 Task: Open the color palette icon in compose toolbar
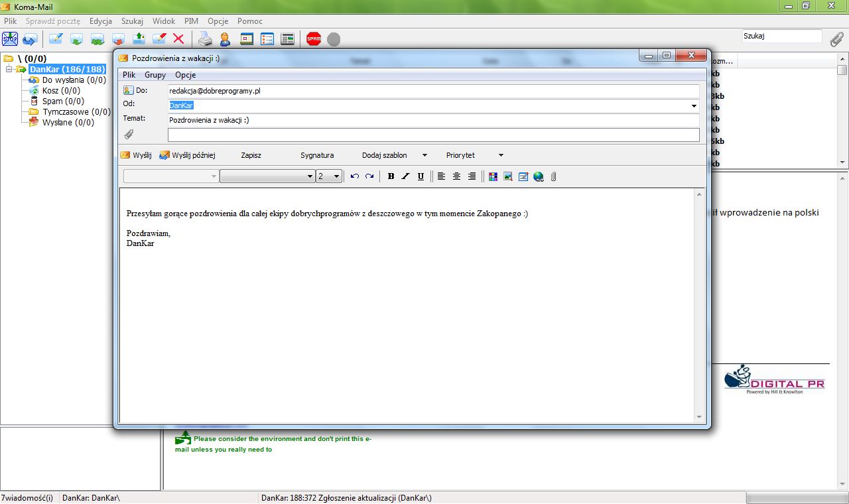click(493, 176)
